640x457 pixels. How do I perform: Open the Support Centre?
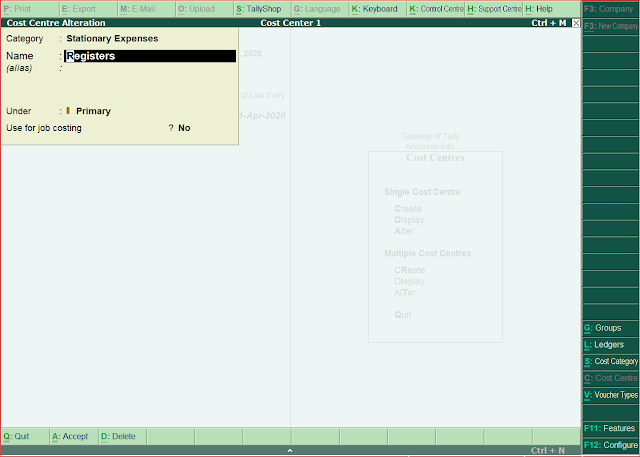(494, 9)
